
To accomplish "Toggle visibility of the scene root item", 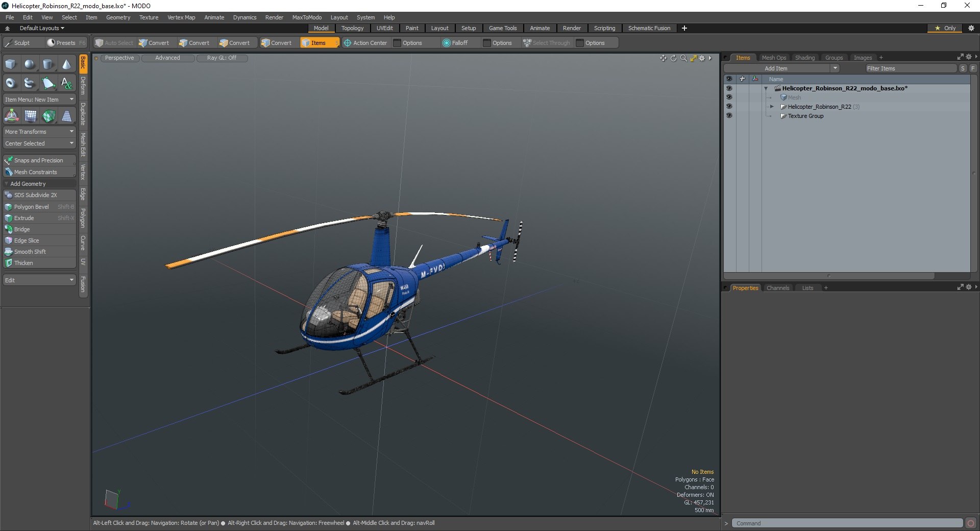I will [x=729, y=88].
